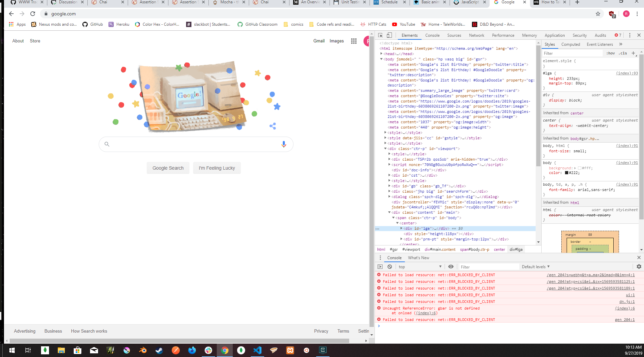This screenshot has width=644, height=357.
Task: Open the Performance panel tab
Action: (x=503, y=35)
